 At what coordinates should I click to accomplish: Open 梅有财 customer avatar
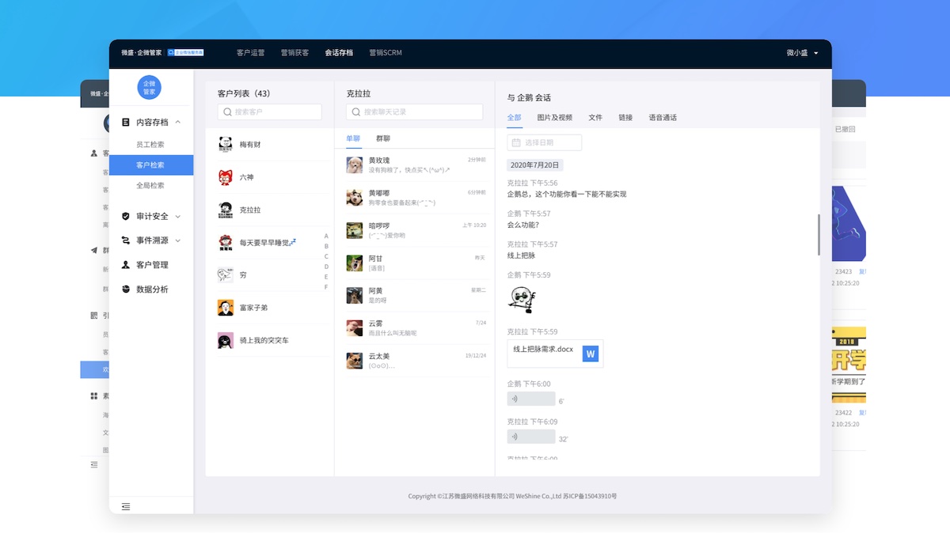tap(226, 145)
